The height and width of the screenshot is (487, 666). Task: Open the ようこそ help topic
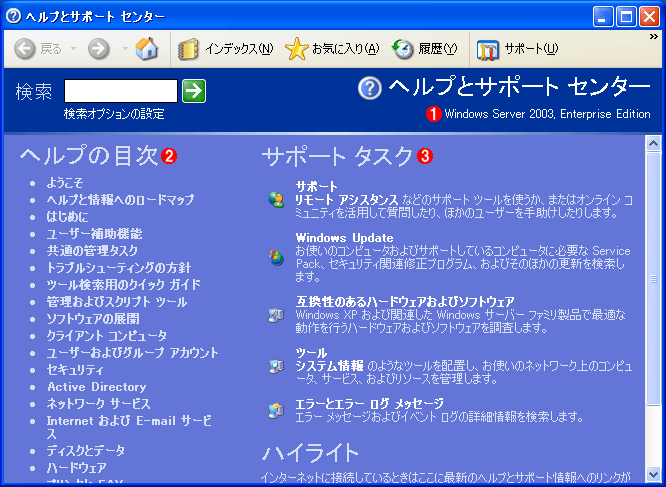[x=65, y=183]
